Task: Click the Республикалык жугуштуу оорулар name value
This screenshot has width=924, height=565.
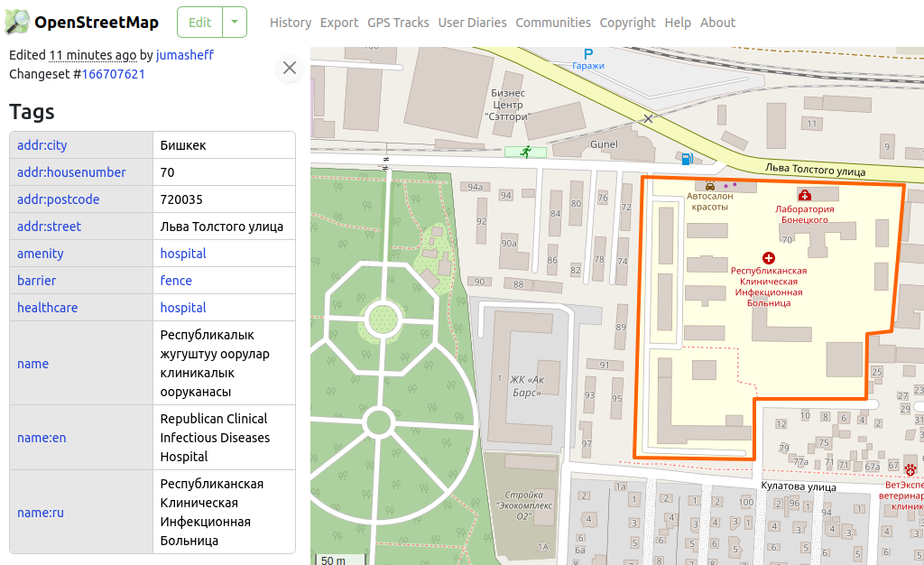Action: [215, 364]
